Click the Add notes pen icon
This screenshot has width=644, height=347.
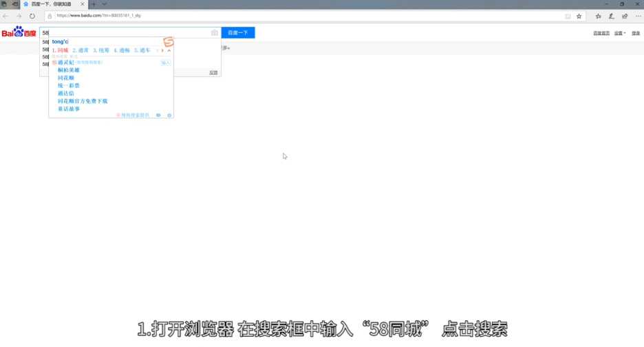[612, 16]
